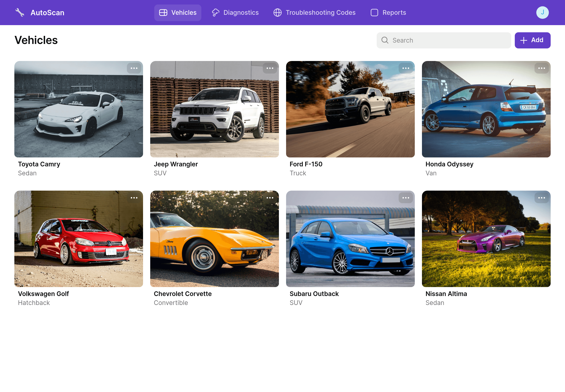Click the Volkswagen Golf title

pos(43,294)
